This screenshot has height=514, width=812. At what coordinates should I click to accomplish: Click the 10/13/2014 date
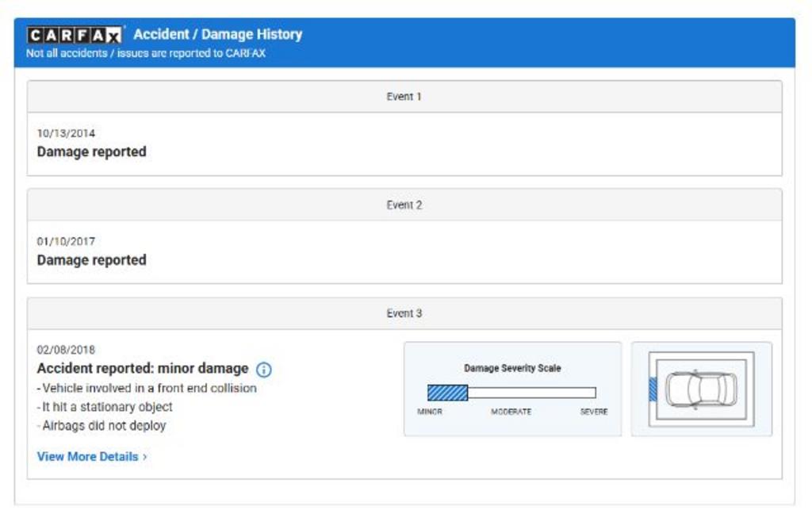tap(66, 133)
